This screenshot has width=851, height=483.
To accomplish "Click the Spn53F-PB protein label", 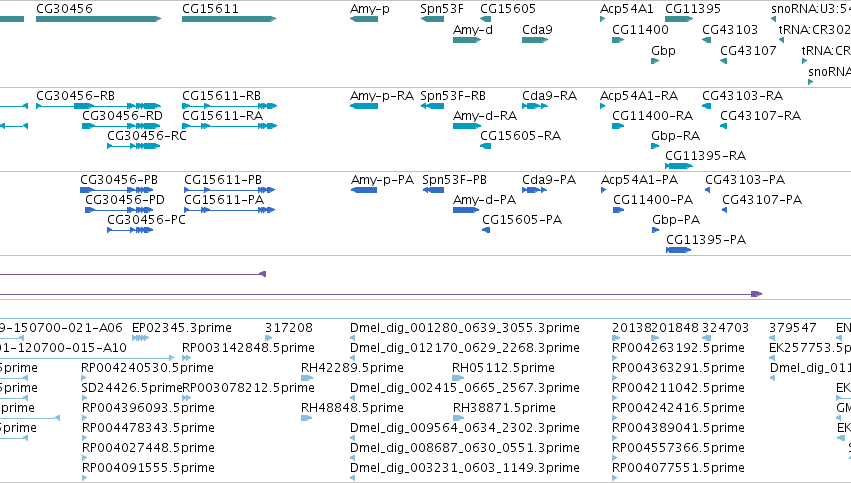I will (454, 180).
